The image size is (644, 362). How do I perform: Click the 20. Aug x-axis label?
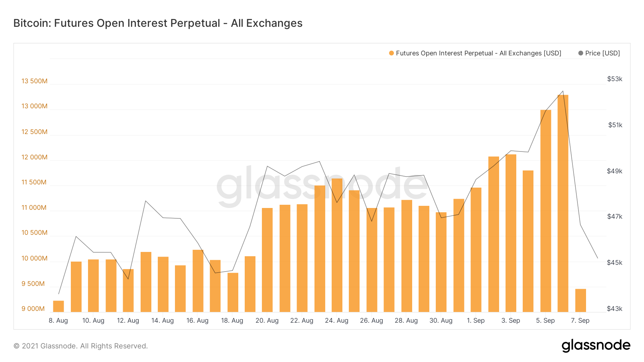click(267, 321)
